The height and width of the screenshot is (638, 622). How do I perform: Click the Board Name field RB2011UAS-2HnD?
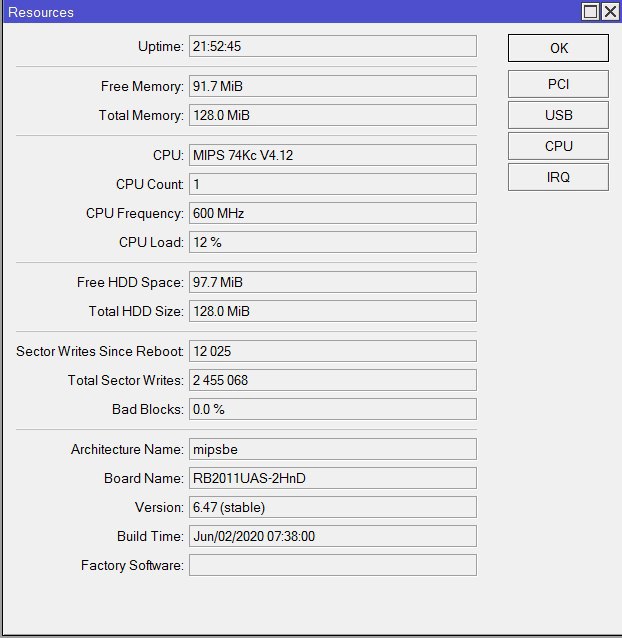(x=333, y=478)
